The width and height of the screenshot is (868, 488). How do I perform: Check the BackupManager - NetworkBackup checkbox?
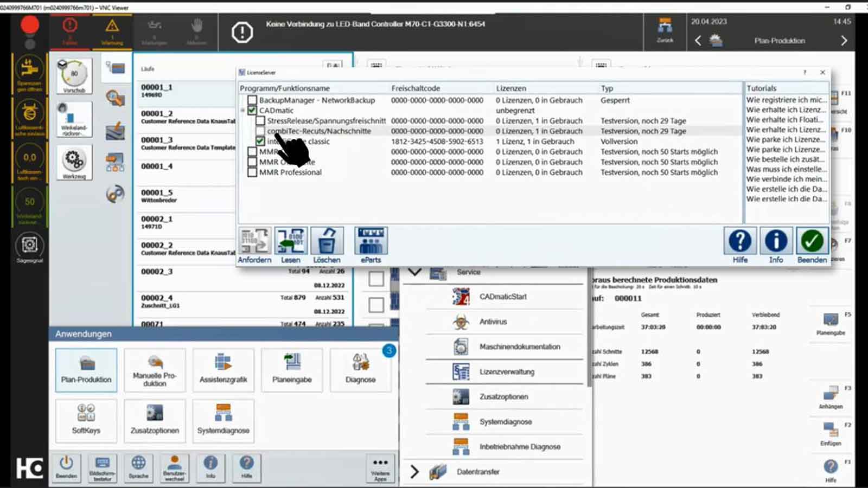point(252,100)
